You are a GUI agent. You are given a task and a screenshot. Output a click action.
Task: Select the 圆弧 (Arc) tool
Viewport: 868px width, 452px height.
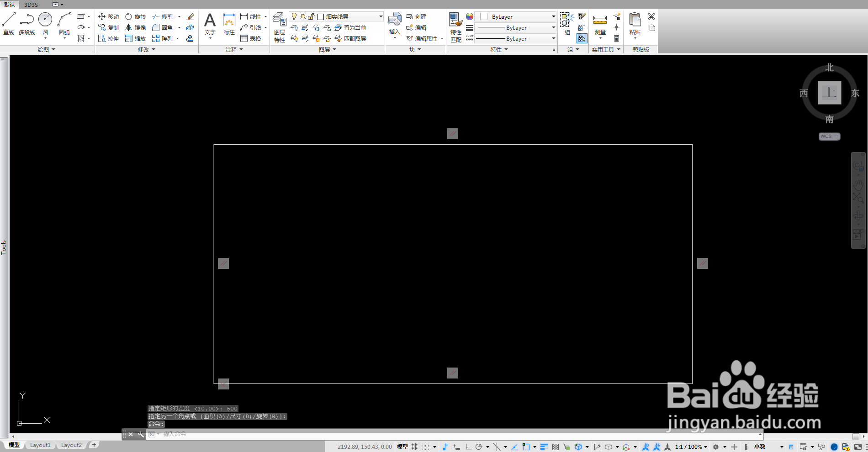click(64, 24)
